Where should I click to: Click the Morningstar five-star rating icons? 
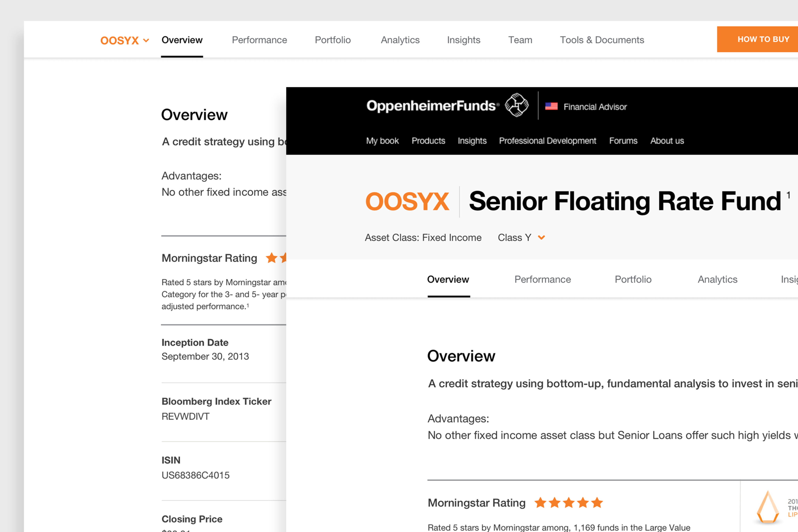click(568, 502)
